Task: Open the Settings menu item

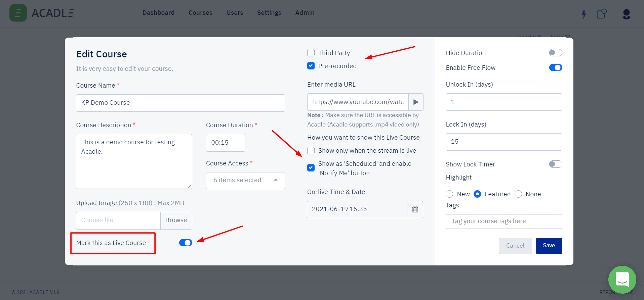Action: point(269,13)
